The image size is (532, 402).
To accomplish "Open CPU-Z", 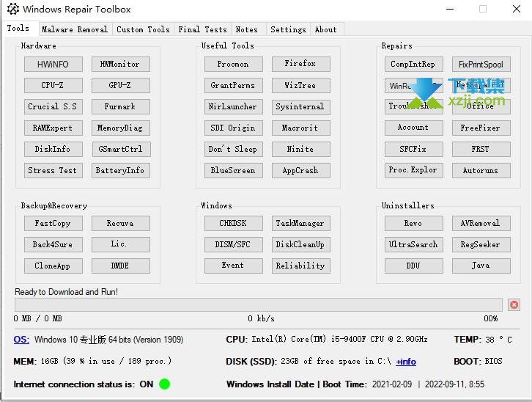I will tap(53, 85).
